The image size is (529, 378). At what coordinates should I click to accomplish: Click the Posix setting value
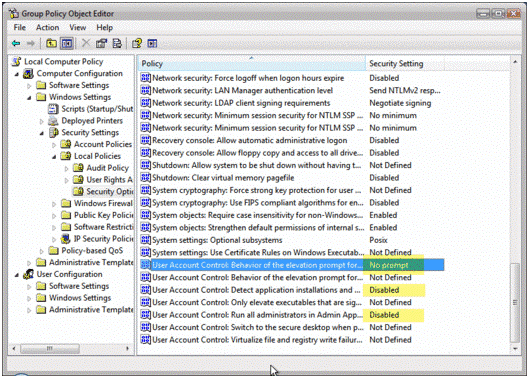point(378,240)
